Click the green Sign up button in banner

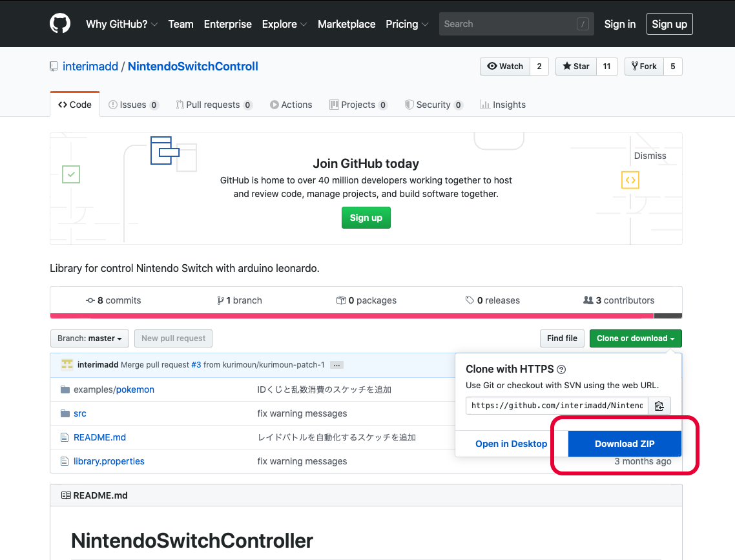[x=366, y=218]
